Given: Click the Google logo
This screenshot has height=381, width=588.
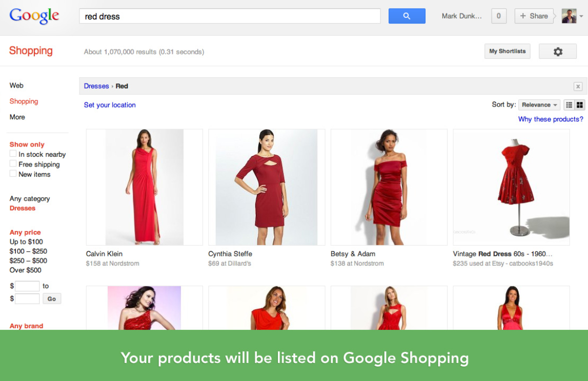Looking at the screenshot, I should tap(34, 15).
